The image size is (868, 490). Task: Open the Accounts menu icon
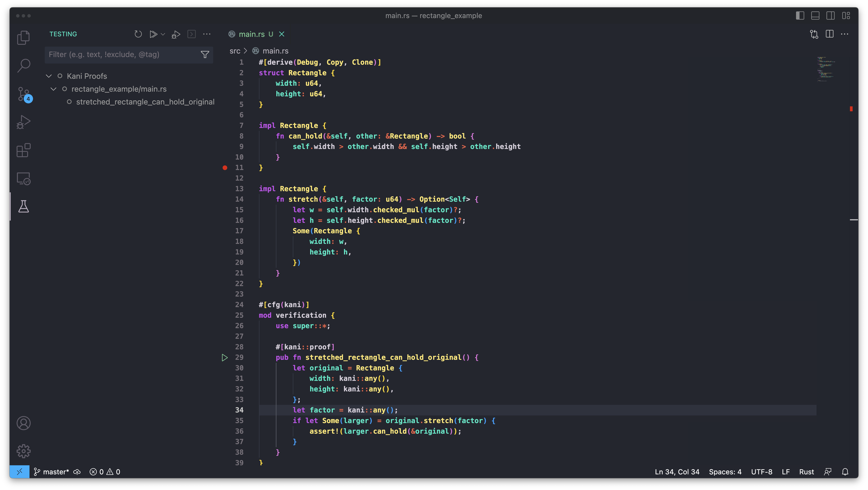(x=24, y=423)
